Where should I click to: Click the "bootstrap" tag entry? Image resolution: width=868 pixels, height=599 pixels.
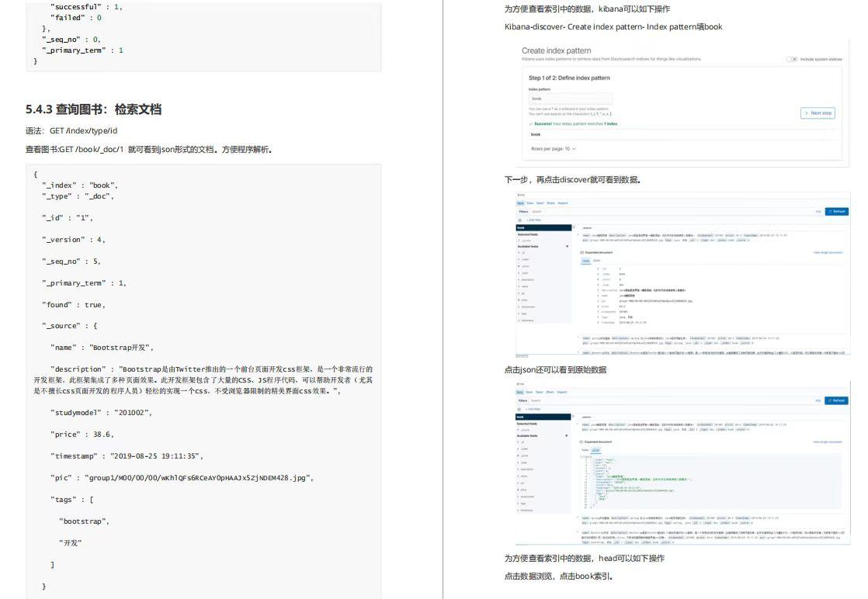(x=84, y=521)
